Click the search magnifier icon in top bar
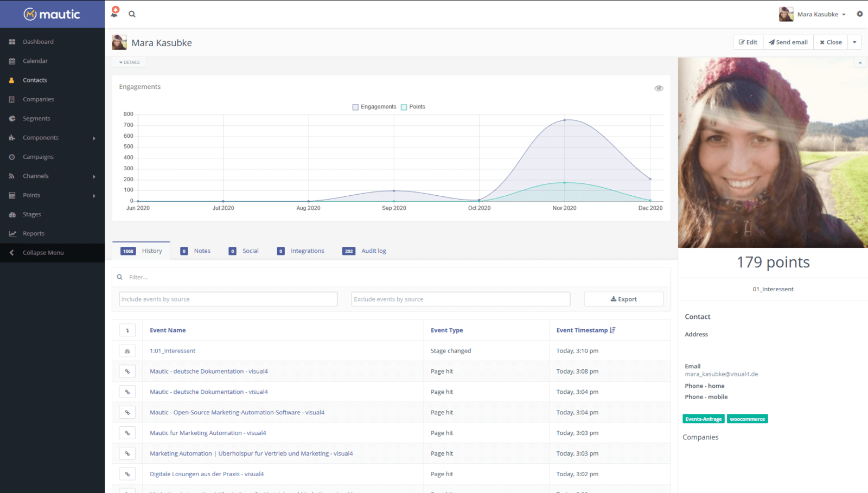868x493 pixels. [x=132, y=14]
